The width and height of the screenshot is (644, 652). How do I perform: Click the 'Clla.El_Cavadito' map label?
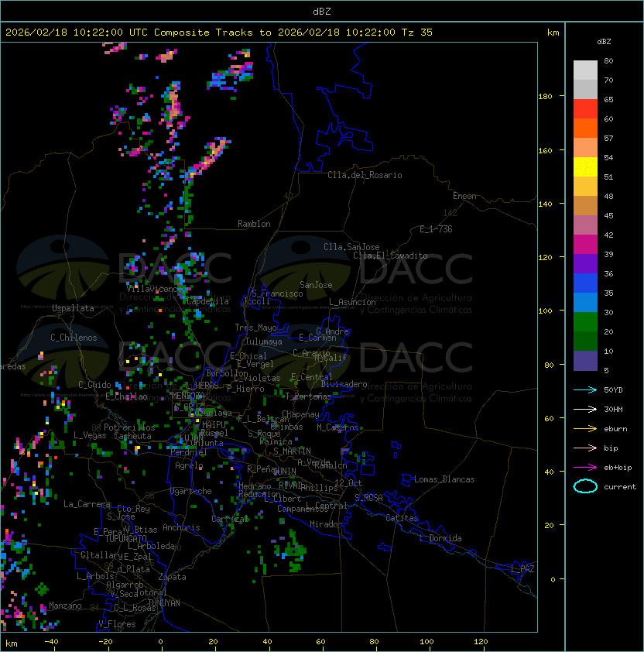tap(390, 256)
